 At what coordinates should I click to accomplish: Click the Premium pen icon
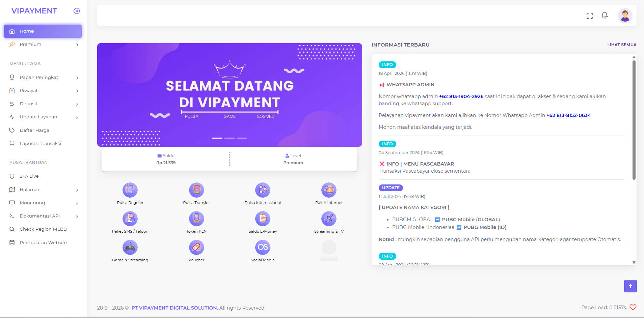(12, 44)
